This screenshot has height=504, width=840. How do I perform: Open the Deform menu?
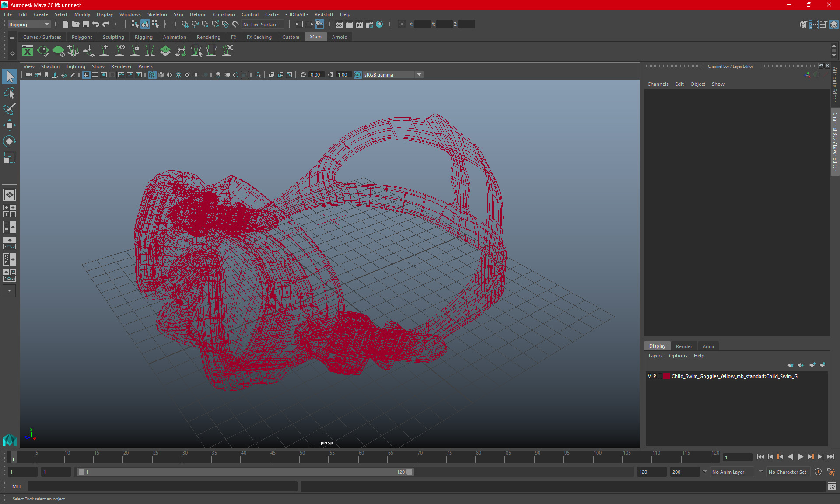tap(198, 14)
